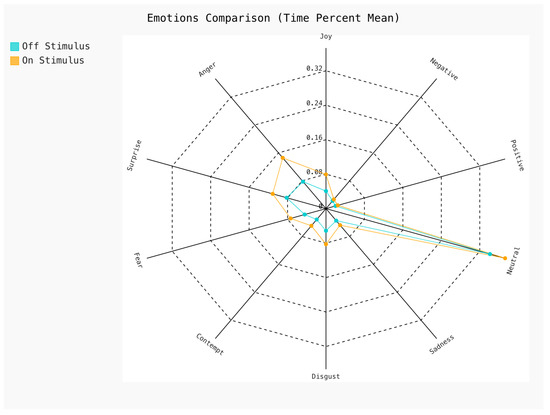Click the Contempt axis label
The width and height of the screenshot is (550, 415).
[x=210, y=344]
